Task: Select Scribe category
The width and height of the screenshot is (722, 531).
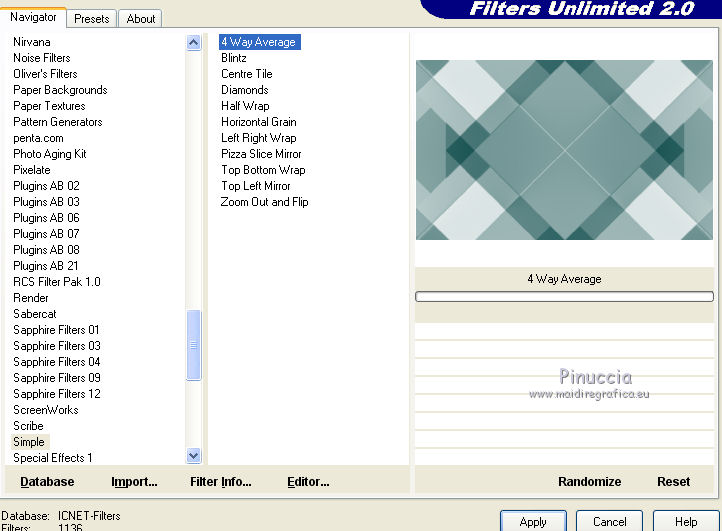Action: (x=28, y=426)
